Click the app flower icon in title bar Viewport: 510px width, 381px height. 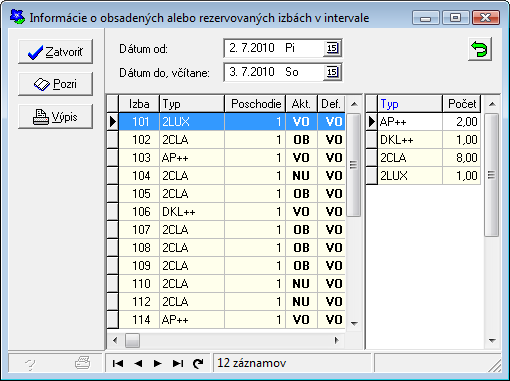point(17,17)
